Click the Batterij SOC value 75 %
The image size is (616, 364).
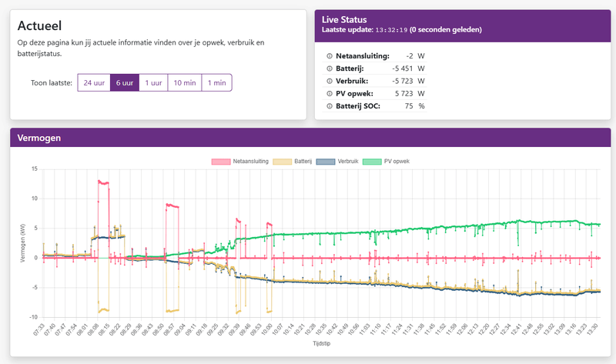point(415,106)
